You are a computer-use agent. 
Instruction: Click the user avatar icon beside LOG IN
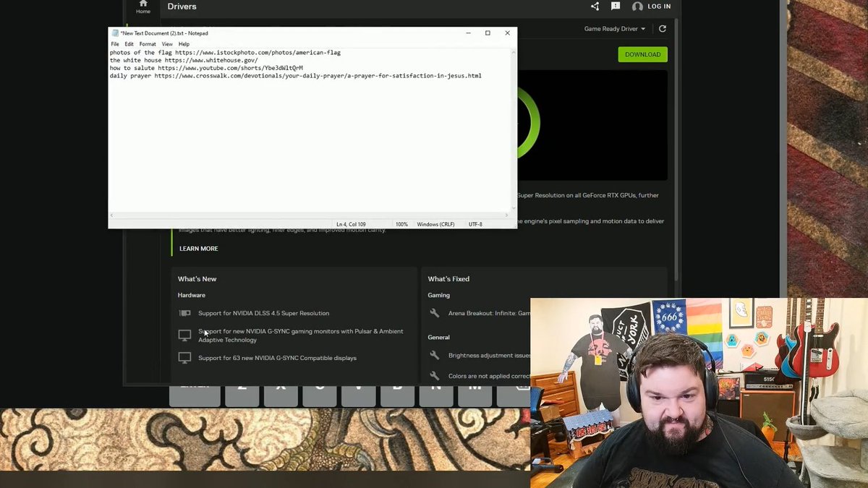637,7
